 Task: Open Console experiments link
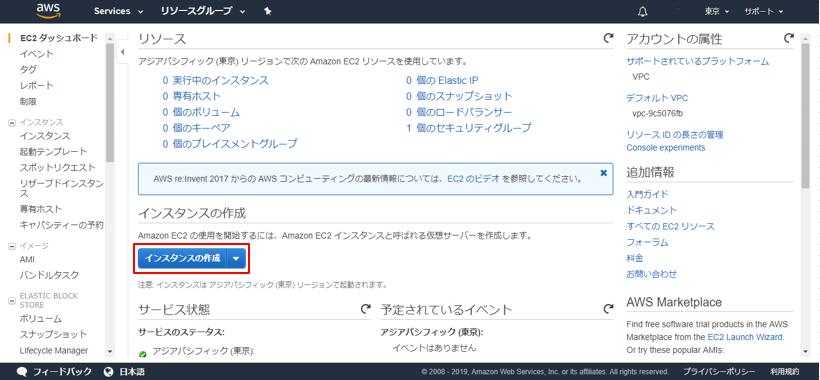click(666, 148)
